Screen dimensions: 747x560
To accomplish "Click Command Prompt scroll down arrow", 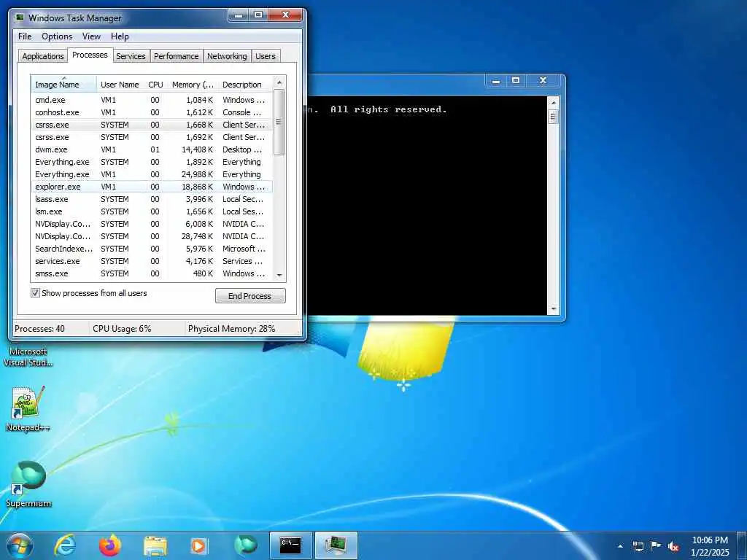I will (553, 309).
